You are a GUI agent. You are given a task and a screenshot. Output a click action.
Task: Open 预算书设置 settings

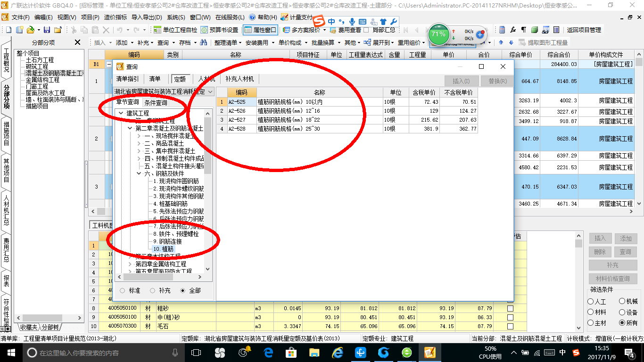coord(219,30)
